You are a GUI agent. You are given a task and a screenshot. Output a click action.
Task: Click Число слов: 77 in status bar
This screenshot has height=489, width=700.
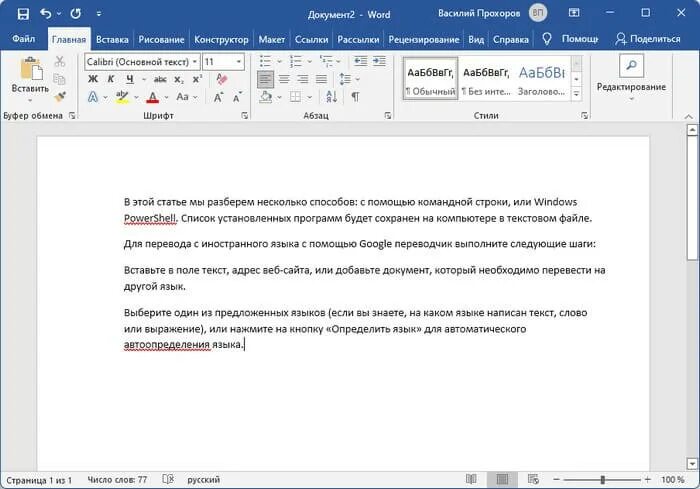(117, 480)
